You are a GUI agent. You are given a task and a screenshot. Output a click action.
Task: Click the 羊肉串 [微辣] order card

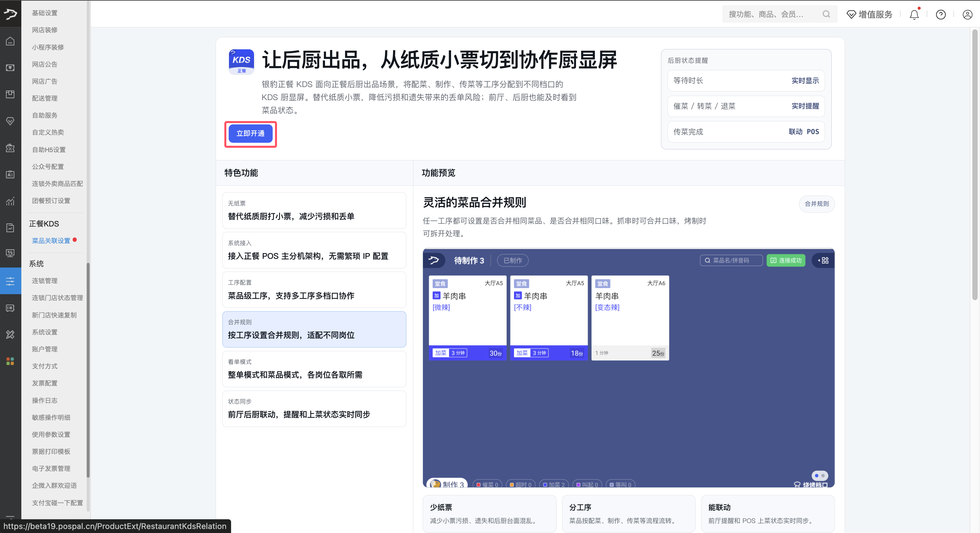click(x=467, y=318)
